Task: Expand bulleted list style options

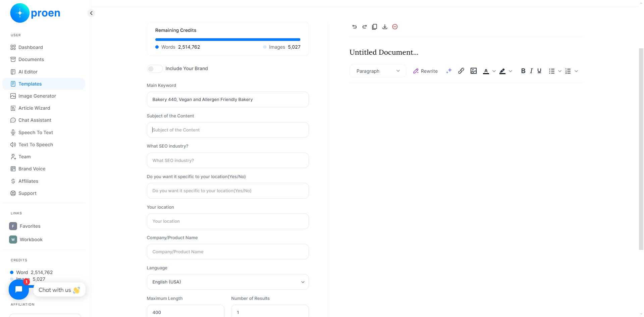Action: pos(560,71)
